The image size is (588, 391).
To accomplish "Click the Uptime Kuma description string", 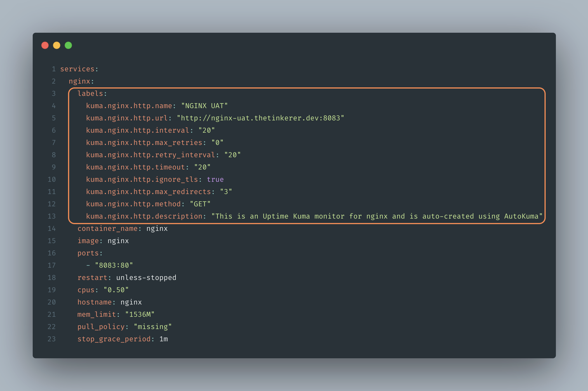I will coord(377,216).
